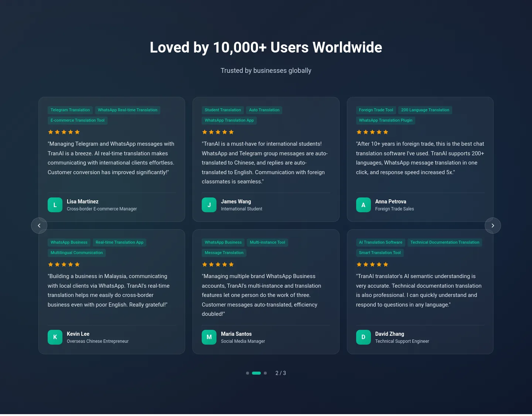Click the Technical Documentation Translation tag
Viewport: 532px width, 416px height.
tap(445, 243)
